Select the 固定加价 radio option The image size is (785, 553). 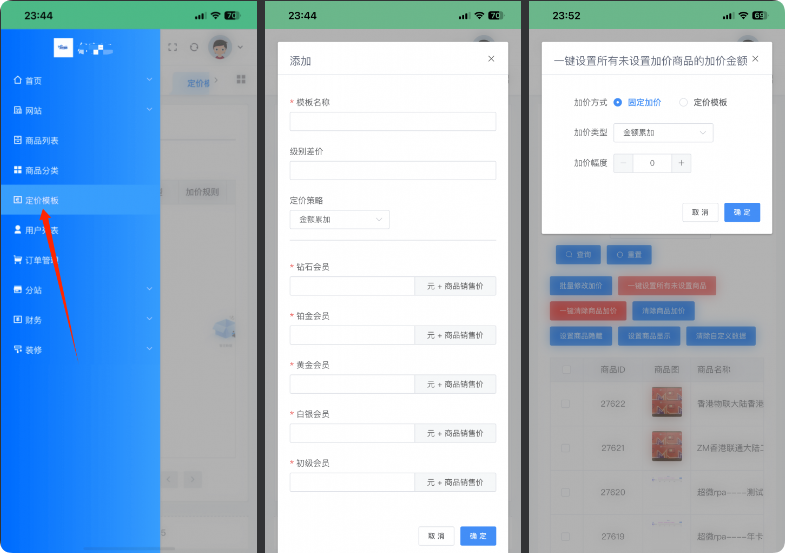(x=618, y=102)
